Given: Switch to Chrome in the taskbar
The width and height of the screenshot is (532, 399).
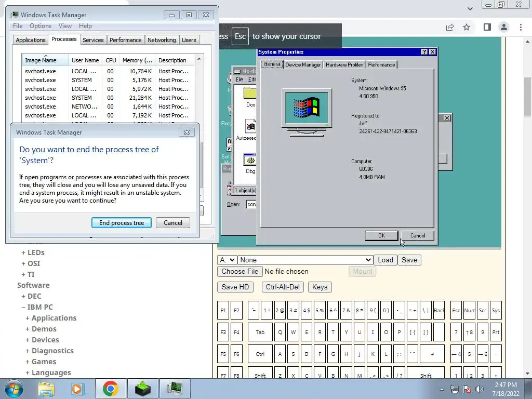Looking at the screenshot, I should pyautogui.click(x=110, y=389).
